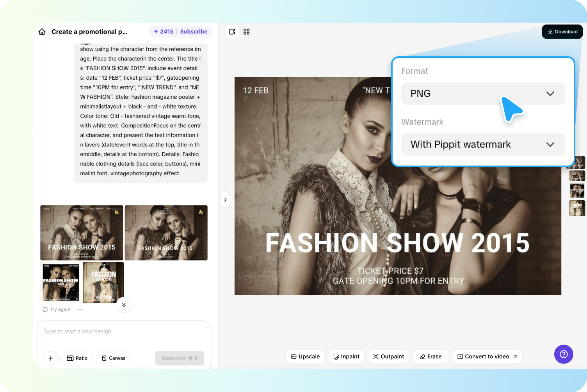587x392 pixels.
Task: Click the help question mark button
Action: click(x=564, y=355)
